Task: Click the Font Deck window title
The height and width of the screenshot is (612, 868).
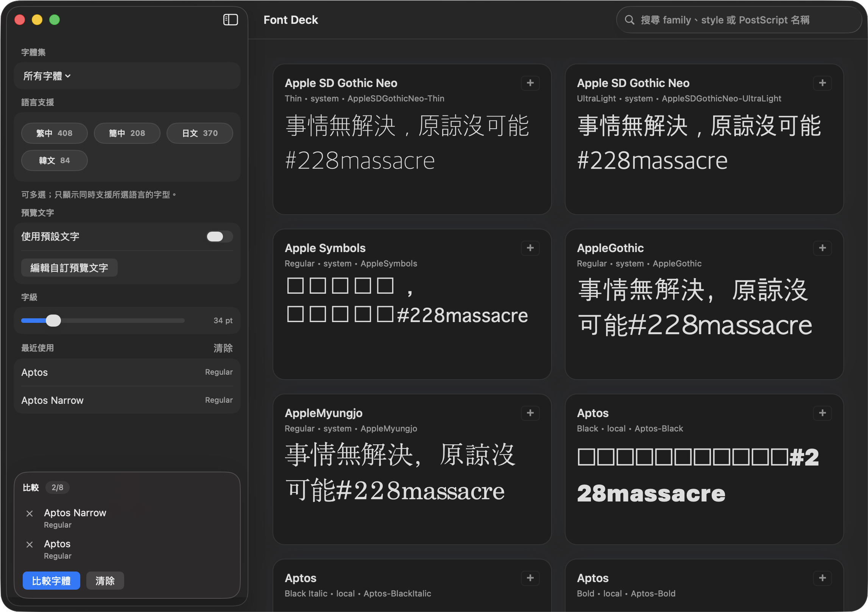Action: (x=291, y=20)
